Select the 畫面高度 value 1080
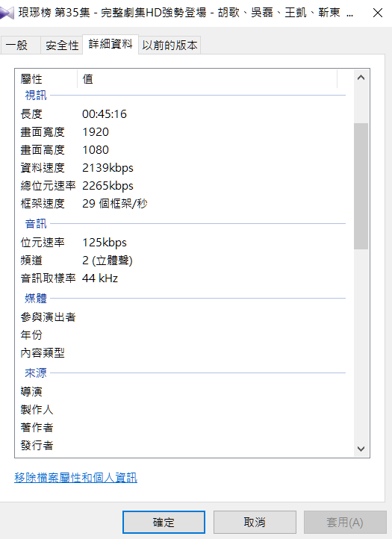 96,150
